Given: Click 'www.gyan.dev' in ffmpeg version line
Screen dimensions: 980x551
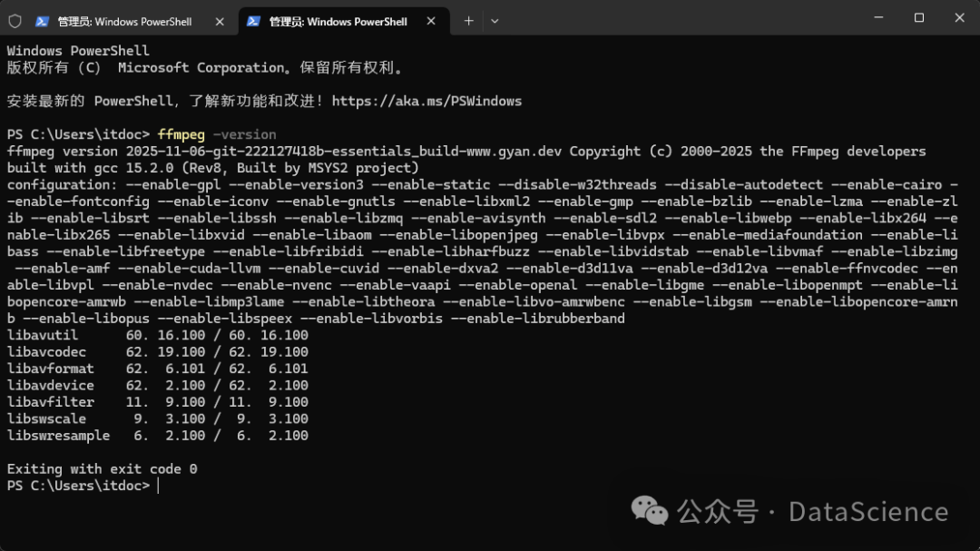Looking at the screenshot, I should (x=514, y=152).
